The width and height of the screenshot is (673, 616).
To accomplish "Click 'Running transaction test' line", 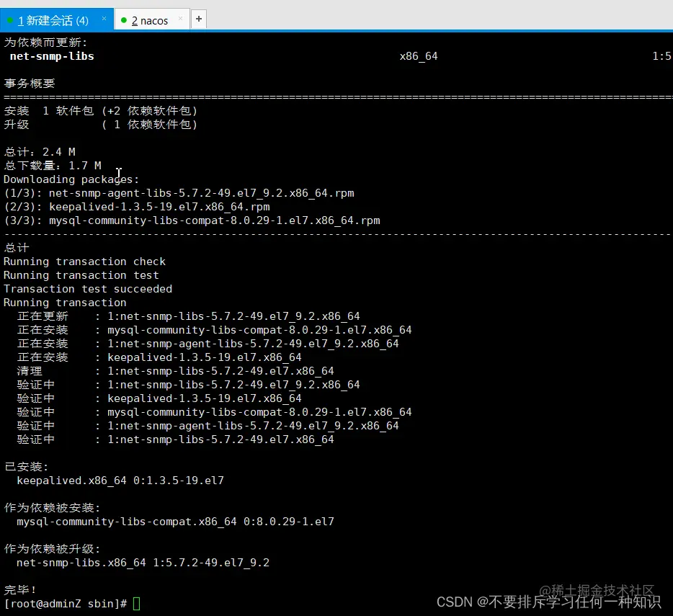I will point(81,274).
